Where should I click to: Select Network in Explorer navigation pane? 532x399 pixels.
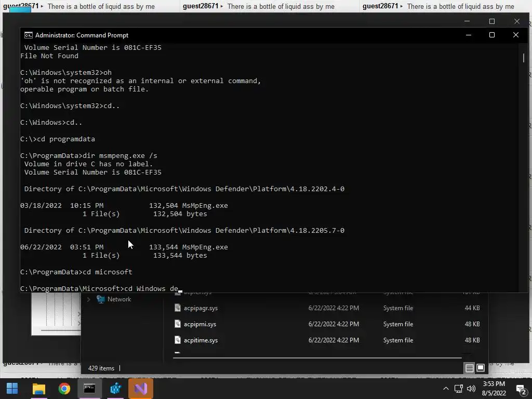[x=119, y=299]
